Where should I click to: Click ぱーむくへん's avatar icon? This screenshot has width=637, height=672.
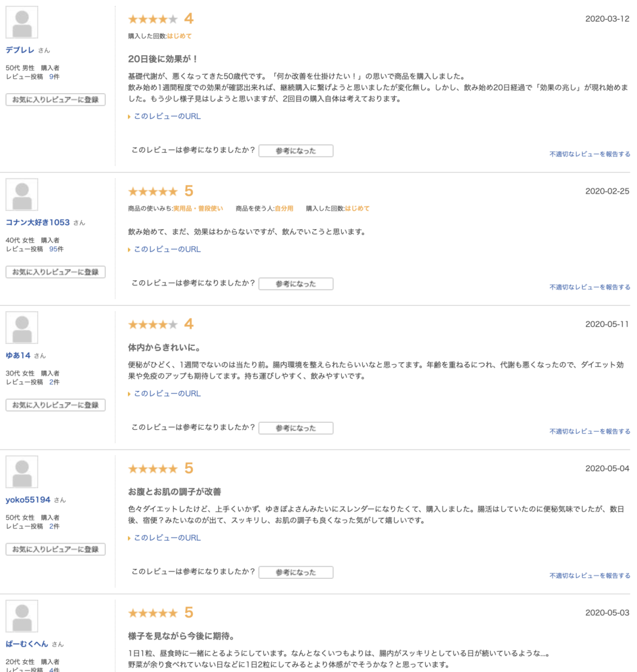pos(22,616)
